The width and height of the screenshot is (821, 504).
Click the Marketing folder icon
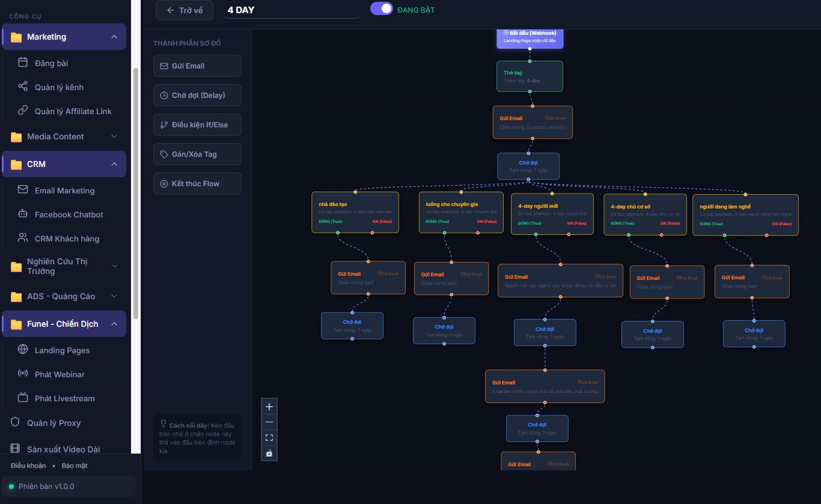coord(16,37)
